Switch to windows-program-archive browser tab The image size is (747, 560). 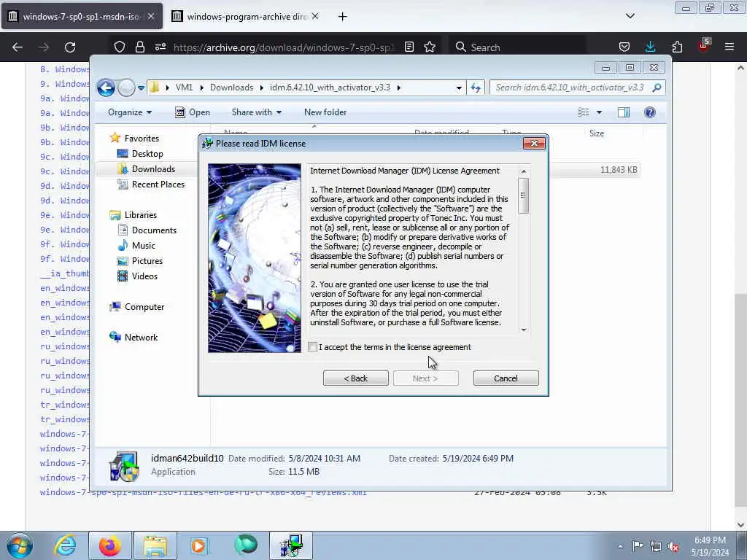[x=247, y=16]
